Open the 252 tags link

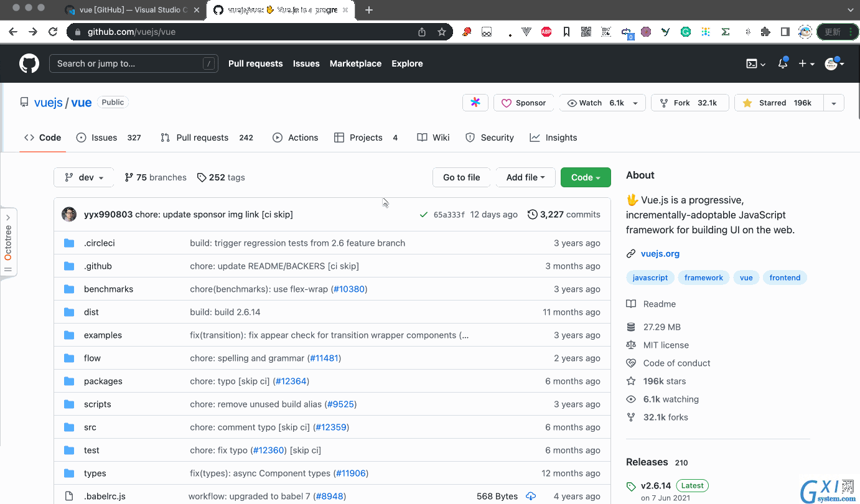coord(221,177)
